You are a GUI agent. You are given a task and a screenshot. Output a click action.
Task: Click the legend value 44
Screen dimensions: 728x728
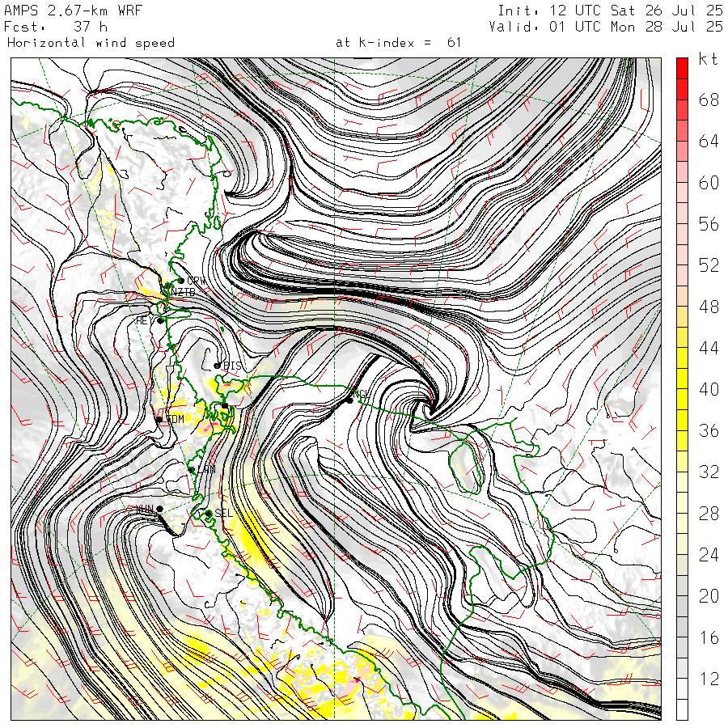pyautogui.click(x=709, y=348)
